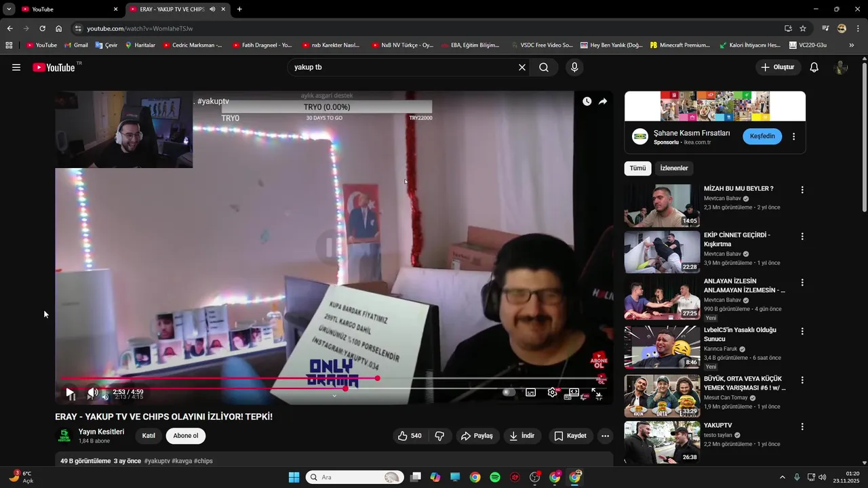868x488 pixels.
Task: Open options for EKİP CİNNET GEÇİRDİ video
Action: 802,237
